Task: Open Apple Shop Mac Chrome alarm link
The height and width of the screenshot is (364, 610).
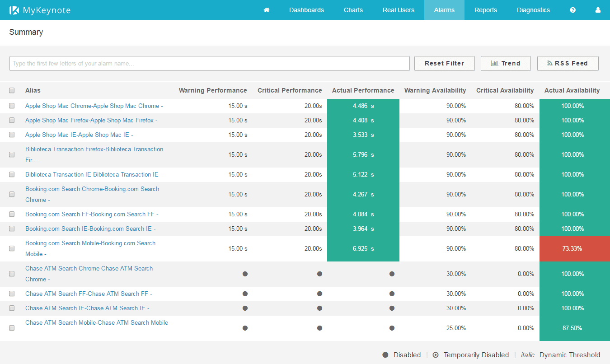Action: point(94,106)
